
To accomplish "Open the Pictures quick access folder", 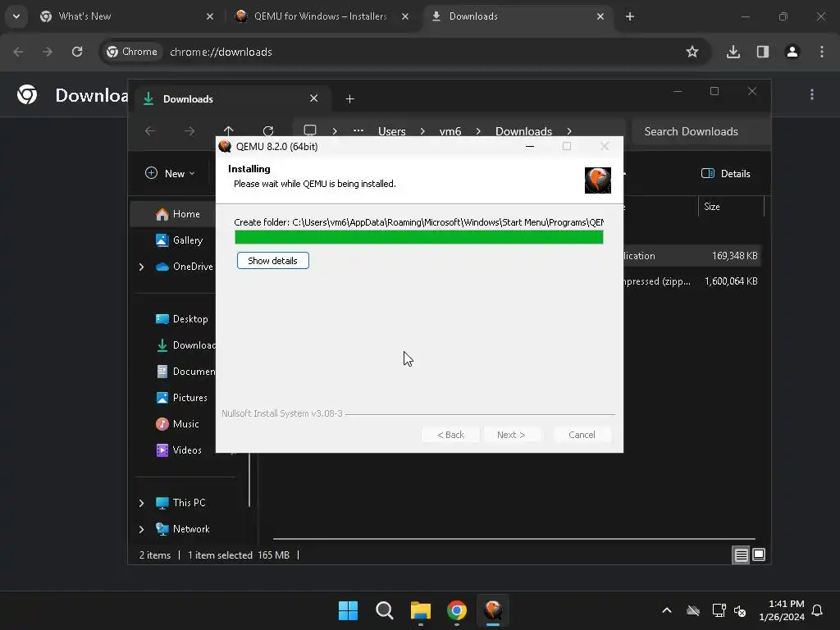I will click(x=182, y=398).
